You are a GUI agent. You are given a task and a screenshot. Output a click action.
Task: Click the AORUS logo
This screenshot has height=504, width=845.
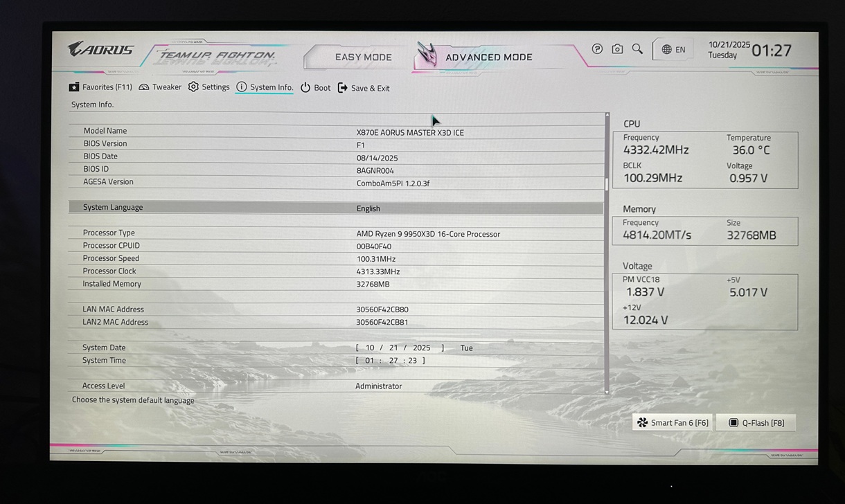point(101,50)
